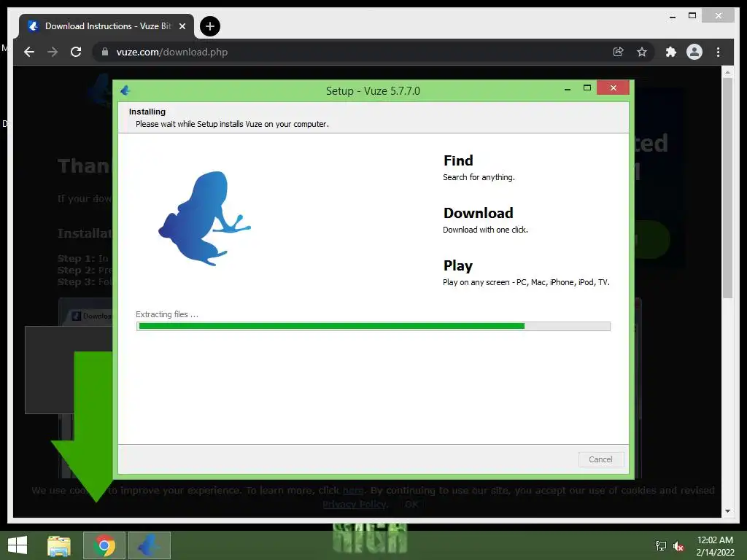Minimize the Vuze Setup window
This screenshot has width=747, height=560.
[568, 88]
